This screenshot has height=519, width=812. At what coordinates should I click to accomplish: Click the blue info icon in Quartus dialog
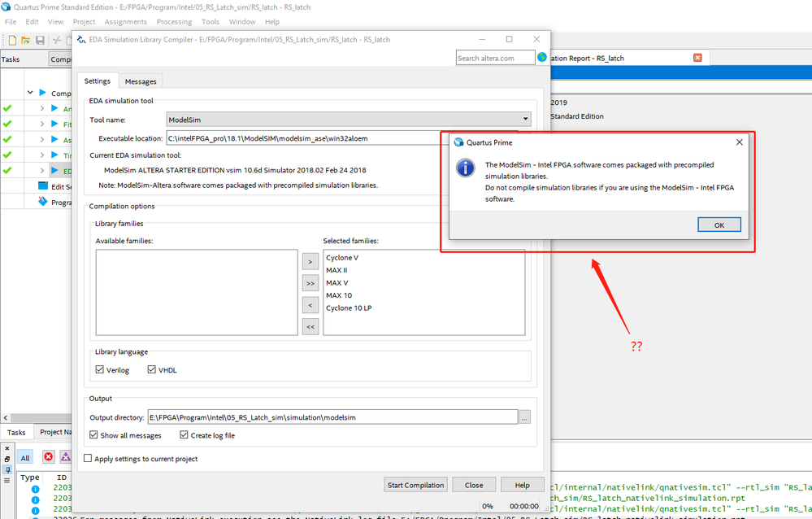465,168
